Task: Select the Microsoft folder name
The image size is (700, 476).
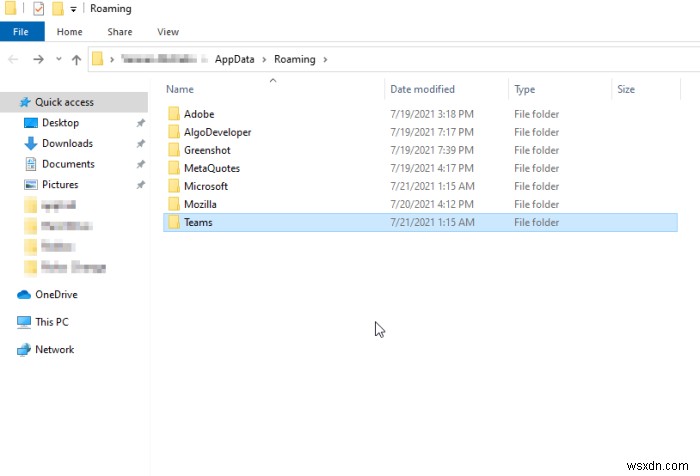Action: tap(206, 186)
